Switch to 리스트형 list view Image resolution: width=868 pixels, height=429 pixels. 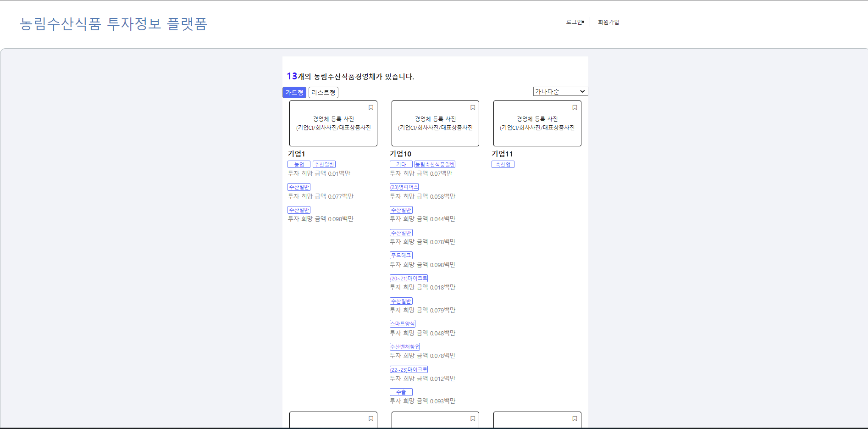(x=323, y=92)
